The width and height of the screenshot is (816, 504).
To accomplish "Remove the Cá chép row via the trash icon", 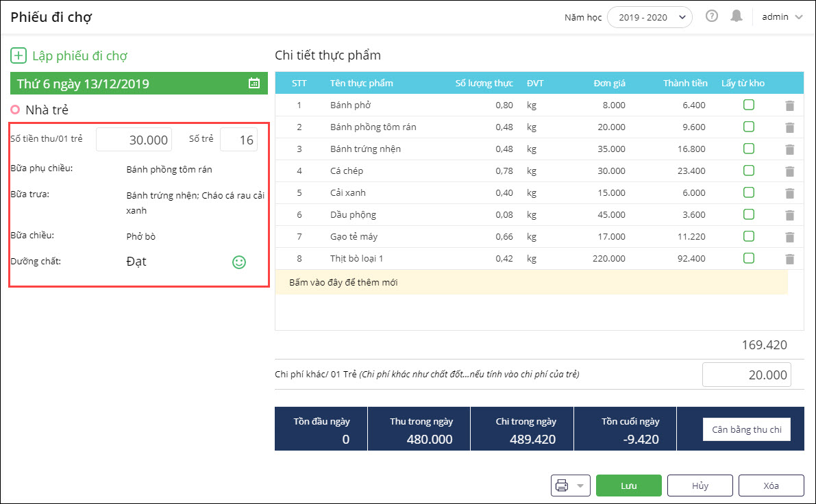I will coord(789,171).
